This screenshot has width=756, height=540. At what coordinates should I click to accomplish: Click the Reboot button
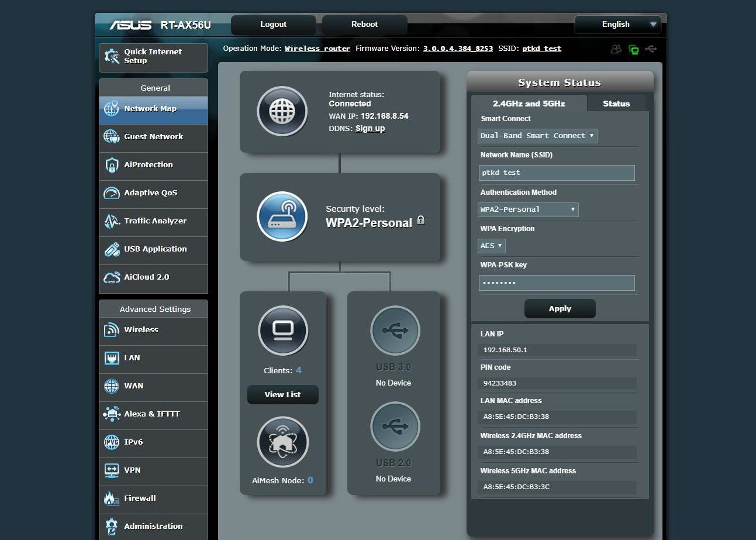tap(364, 25)
